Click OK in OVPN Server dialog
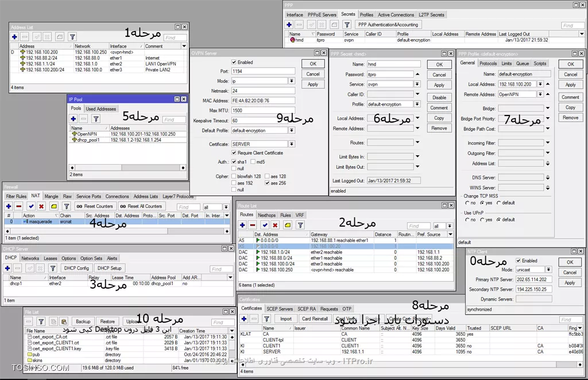The height and width of the screenshot is (380, 588). click(313, 64)
